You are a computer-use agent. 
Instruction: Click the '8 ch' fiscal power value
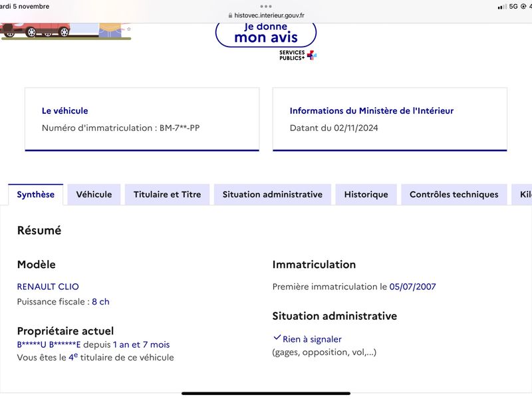click(101, 302)
